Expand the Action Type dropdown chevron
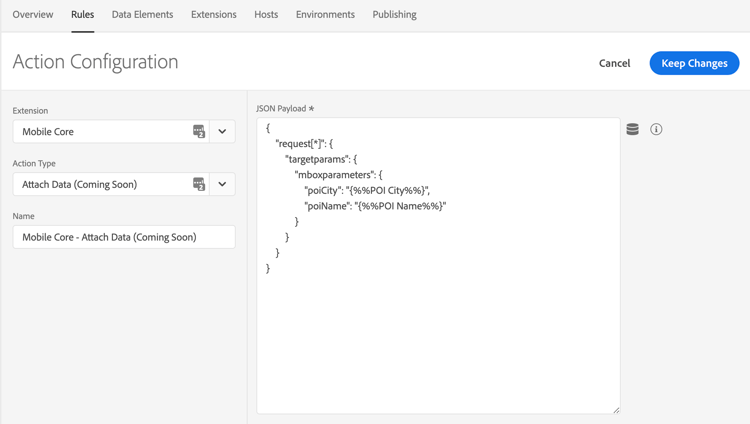 [x=222, y=184]
